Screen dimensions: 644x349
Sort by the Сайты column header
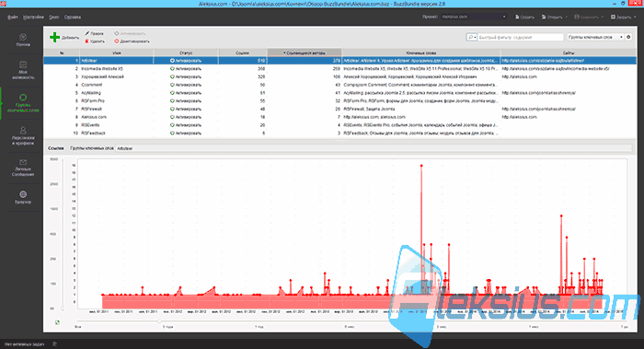569,52
